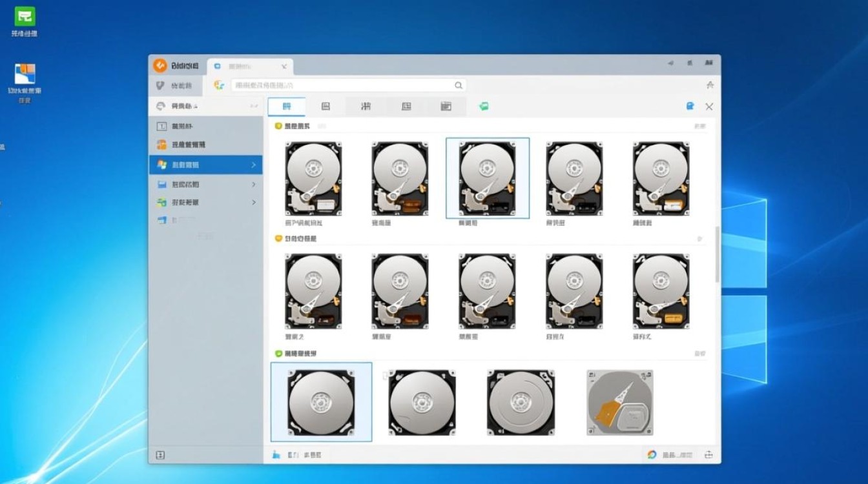
Task: Click the grid layout icon at the bottom-right corner
Action: pyautogui.click(x=709, y=454)
